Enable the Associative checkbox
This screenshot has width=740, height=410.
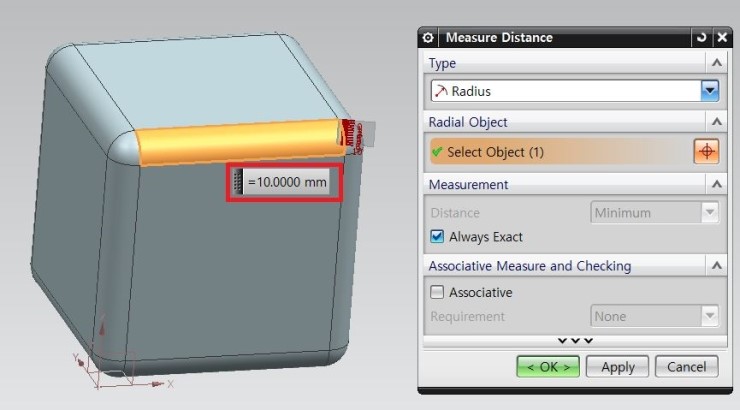click(437, 292)
